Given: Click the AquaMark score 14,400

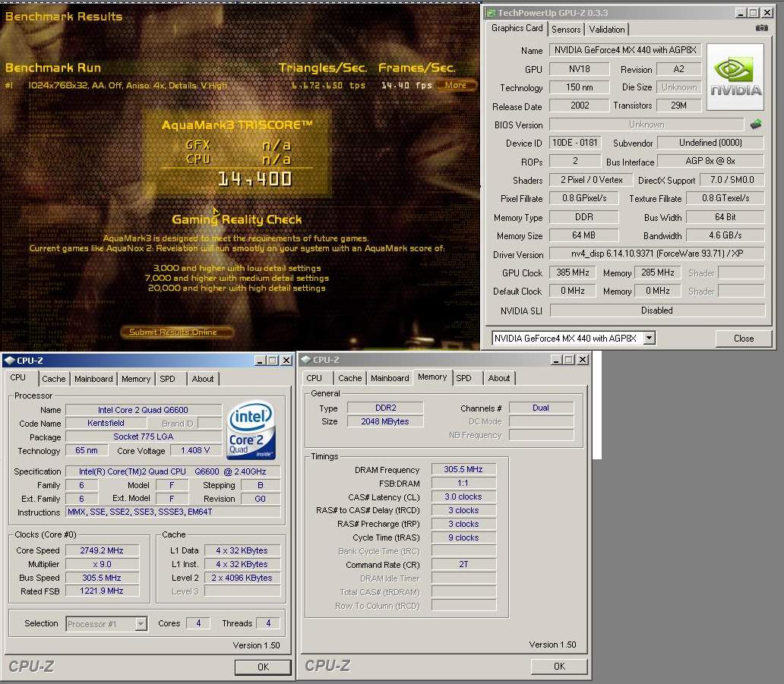Looking at the screenshot, I should coord(254,179).
